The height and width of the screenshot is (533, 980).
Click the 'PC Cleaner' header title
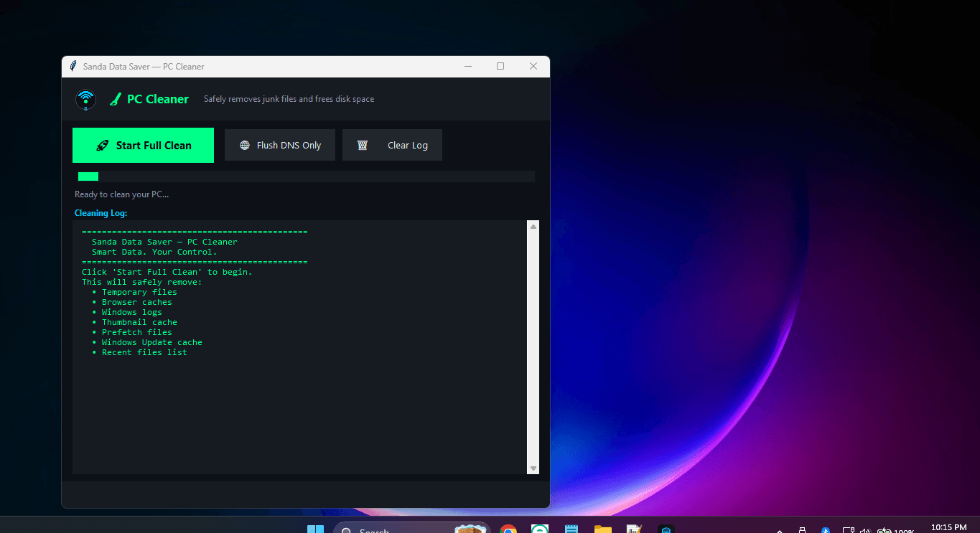(x=158, y=99)
